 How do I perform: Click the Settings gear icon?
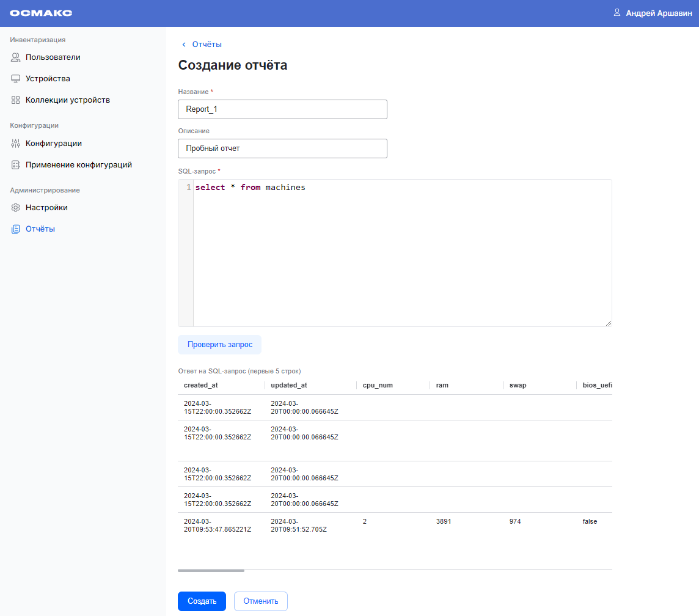coord(16,208)
